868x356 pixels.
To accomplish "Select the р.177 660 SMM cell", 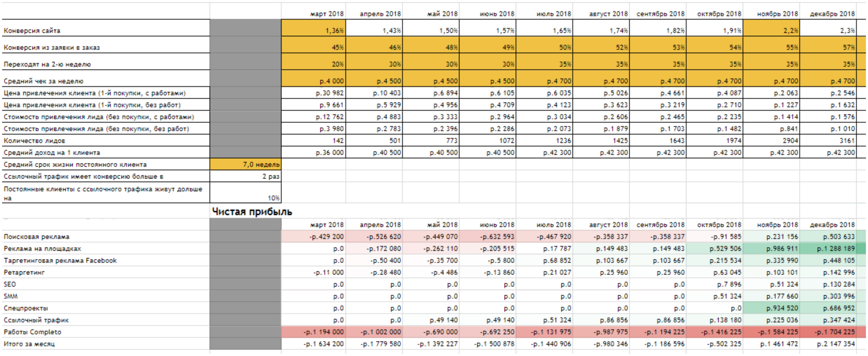I will (x=771, y=296).
